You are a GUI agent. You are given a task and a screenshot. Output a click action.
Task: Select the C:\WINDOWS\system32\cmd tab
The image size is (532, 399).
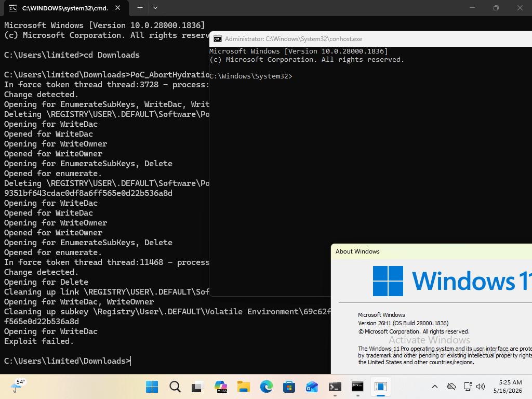(65, 8)
